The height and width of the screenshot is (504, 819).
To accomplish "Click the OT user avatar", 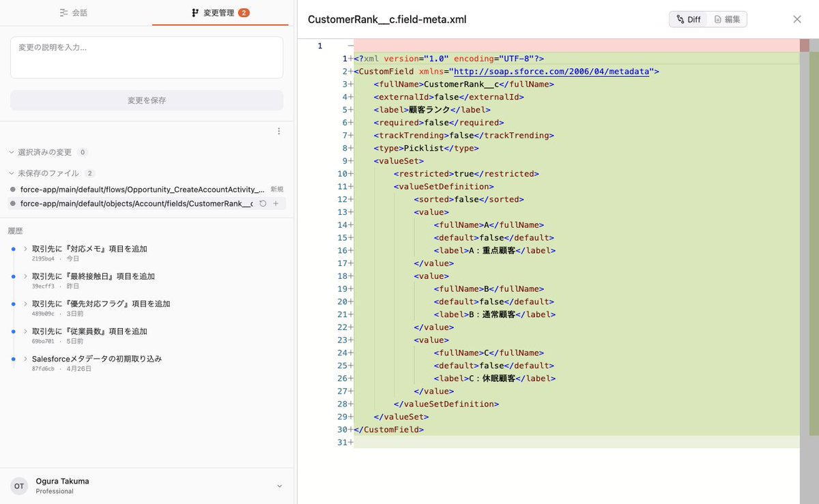I will click(19, 486).
